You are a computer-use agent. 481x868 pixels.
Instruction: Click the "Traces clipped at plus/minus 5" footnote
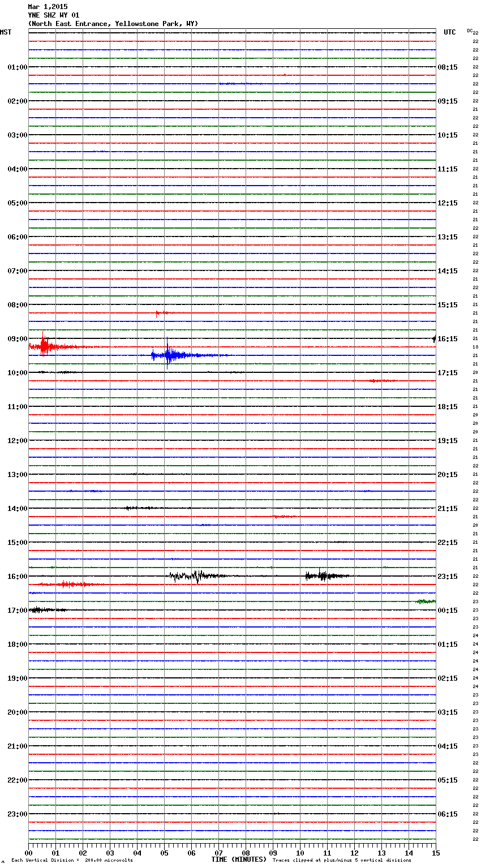[x=342, y=861]
